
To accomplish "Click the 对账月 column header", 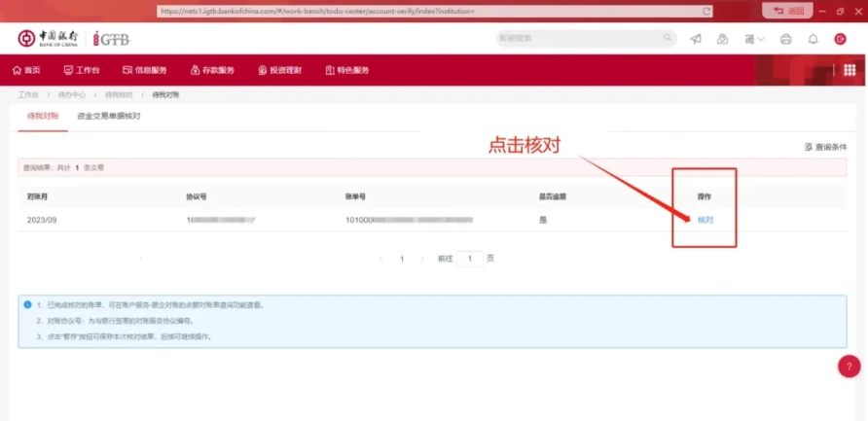I will 37,196.
